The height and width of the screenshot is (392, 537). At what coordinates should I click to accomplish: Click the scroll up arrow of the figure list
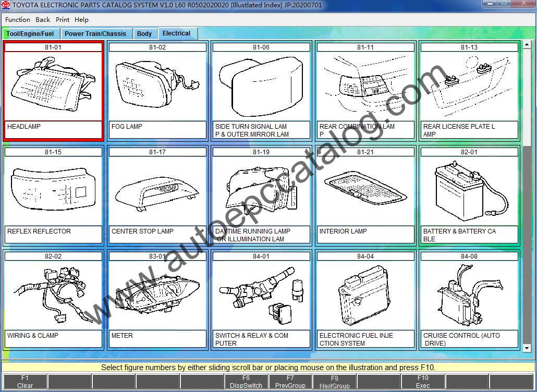click(x=527, y=44)
